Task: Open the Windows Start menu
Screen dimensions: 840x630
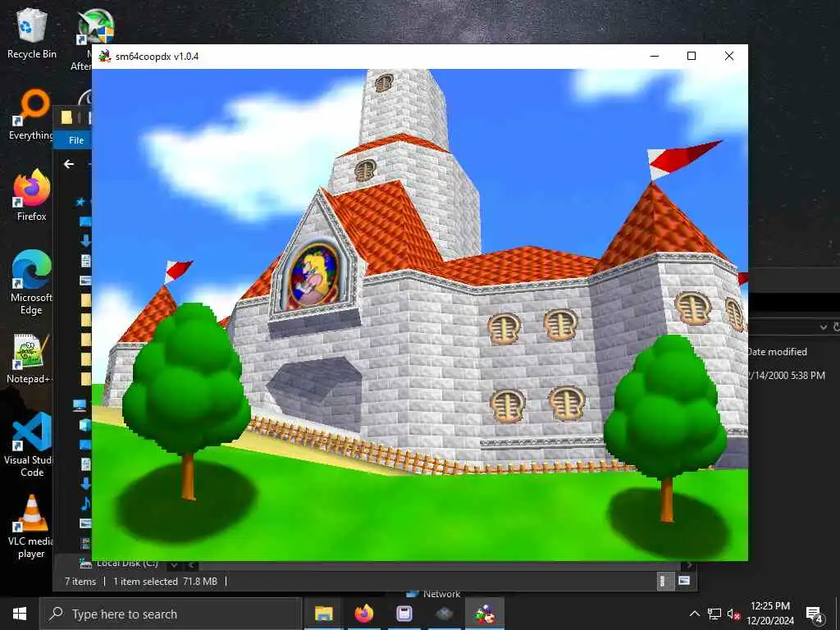Action: [20, 614]
